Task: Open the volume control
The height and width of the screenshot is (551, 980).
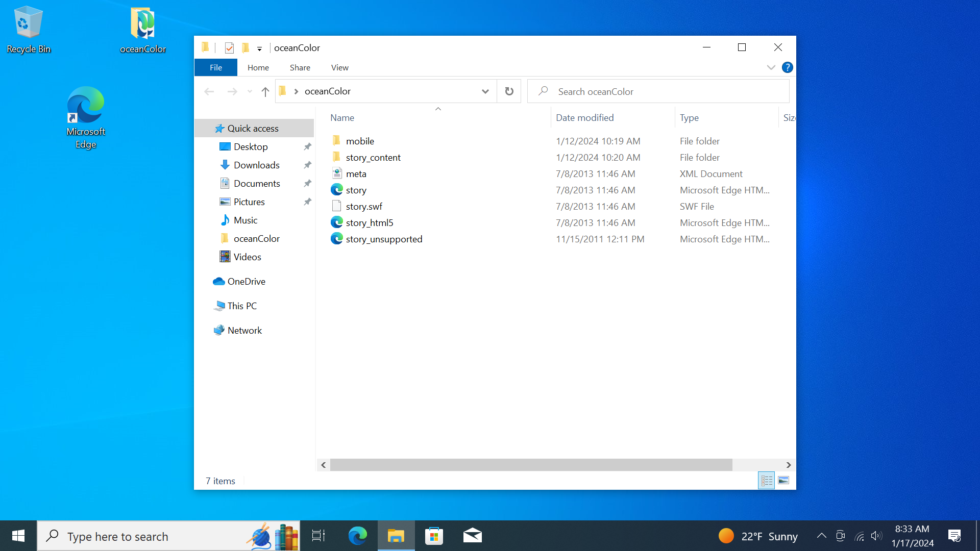Action: 876,536
